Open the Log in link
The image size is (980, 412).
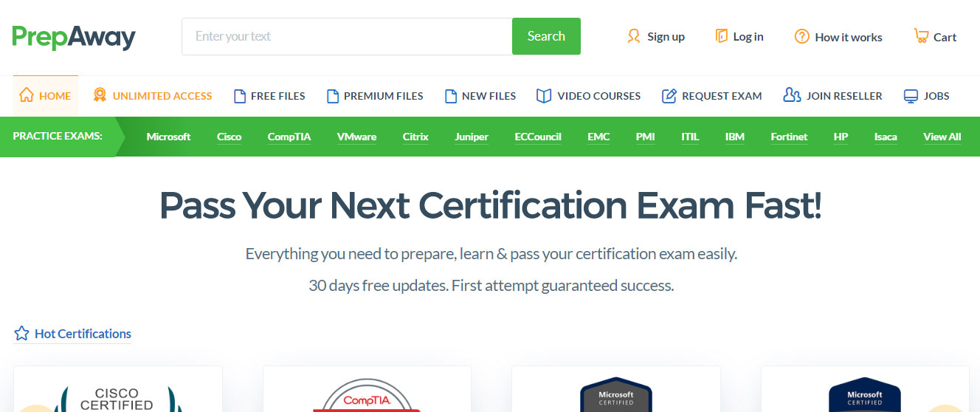pos(739,36)
